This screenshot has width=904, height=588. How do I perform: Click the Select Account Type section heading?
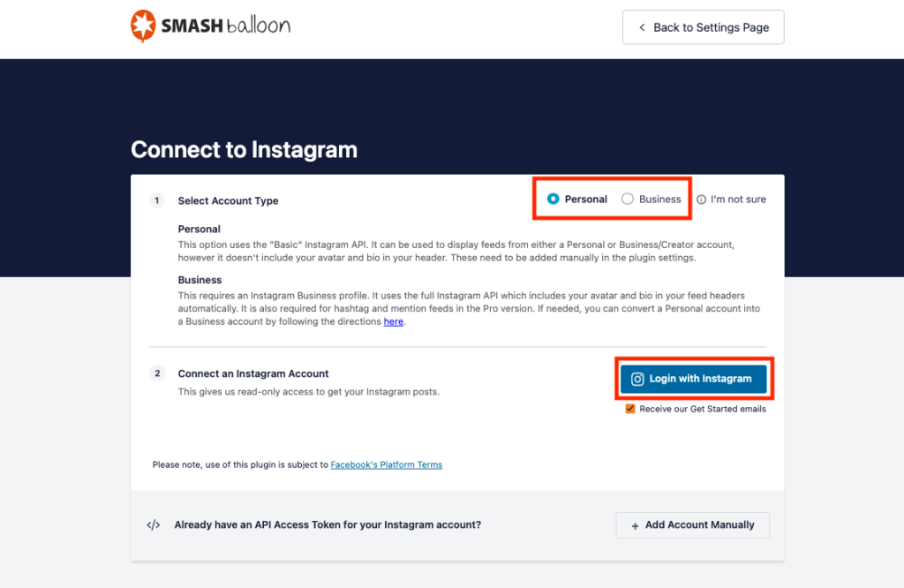click(x=228, y=200)
